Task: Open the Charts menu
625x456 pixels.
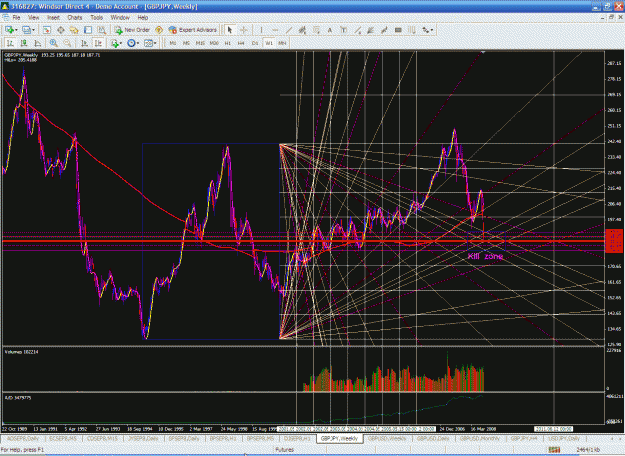Action: click(75, 18)
